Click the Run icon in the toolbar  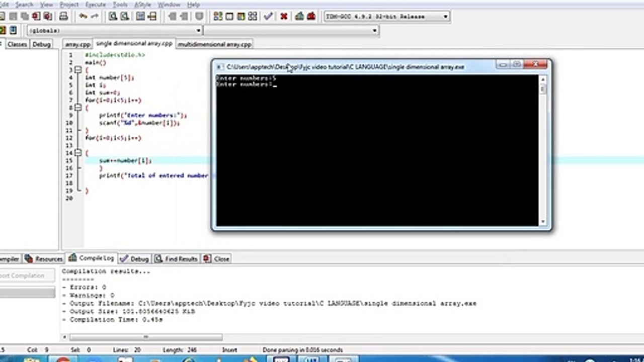[x=229, y=16]
